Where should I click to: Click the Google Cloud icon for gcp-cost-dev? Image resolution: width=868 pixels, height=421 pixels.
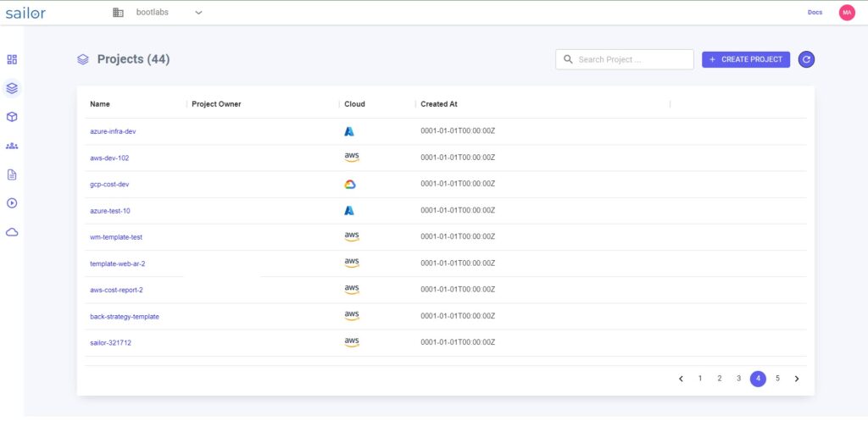pyautogui.click(x=350, y=184)
